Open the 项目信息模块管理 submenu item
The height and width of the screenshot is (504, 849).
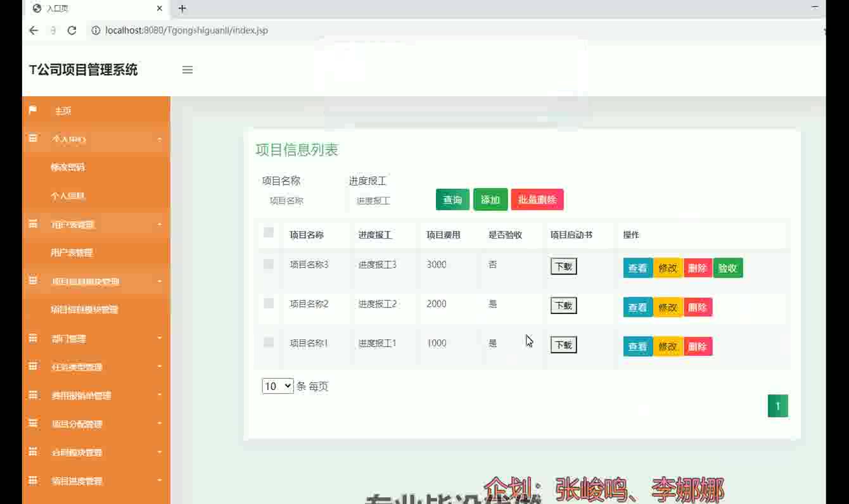tap(84, 310)
